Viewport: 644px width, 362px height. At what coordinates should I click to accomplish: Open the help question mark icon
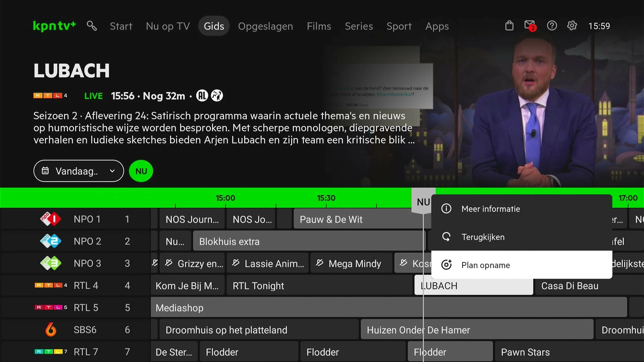(x=552, y=26)
